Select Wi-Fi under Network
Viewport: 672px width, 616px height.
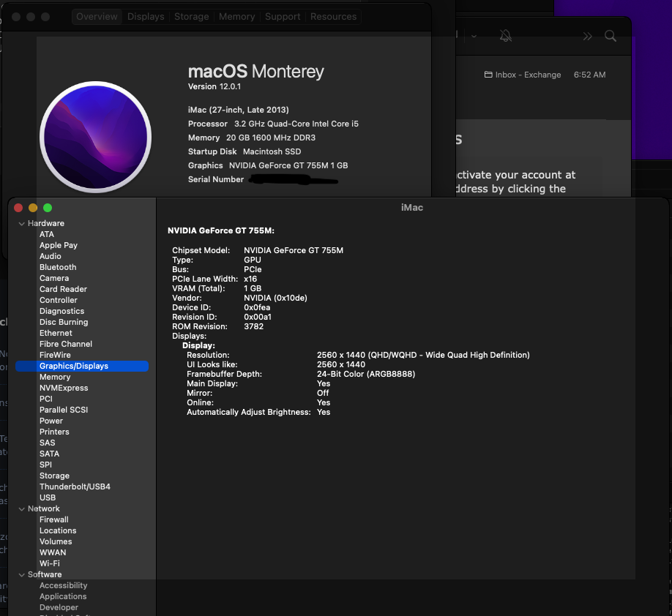coord(50,564)
